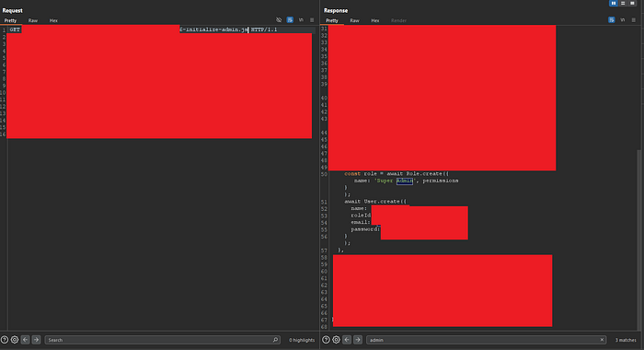This screenshot has width=644, height=350.
Task: Switch Request pane to Raw tab
Action: [33, 20]
